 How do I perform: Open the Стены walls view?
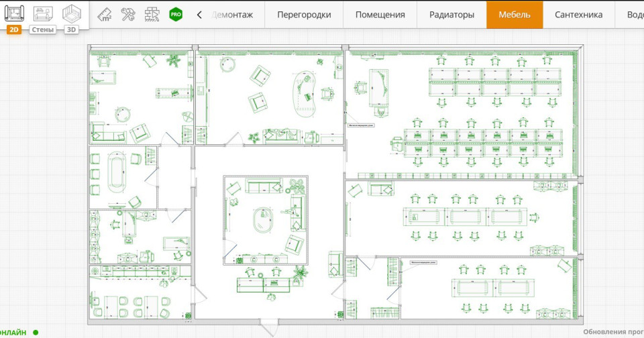(43, 13)
